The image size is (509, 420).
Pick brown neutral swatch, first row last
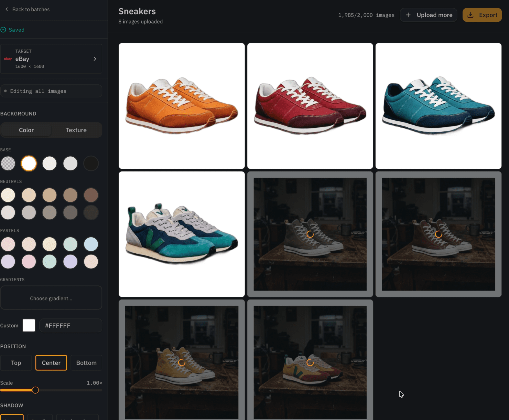tap(91, 195)
